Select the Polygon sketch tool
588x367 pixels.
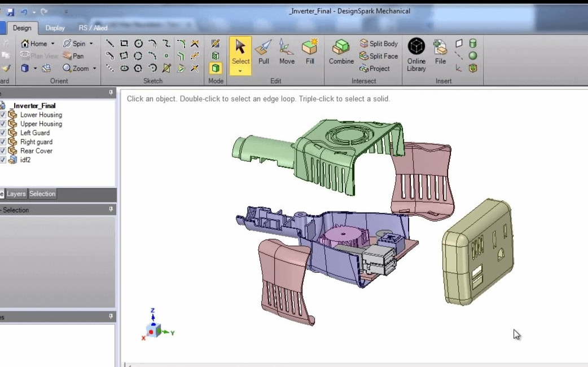tap(138, 68)
